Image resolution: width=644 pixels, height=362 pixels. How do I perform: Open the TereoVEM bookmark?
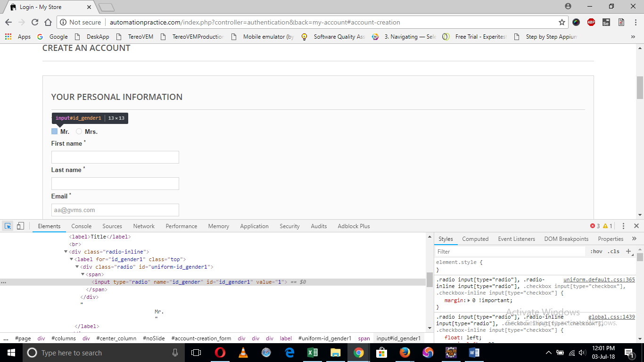pos(134,37)
